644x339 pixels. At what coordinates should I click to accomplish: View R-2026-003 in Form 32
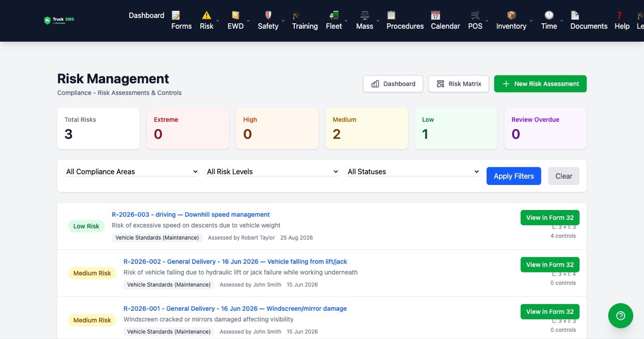(550, 218)
